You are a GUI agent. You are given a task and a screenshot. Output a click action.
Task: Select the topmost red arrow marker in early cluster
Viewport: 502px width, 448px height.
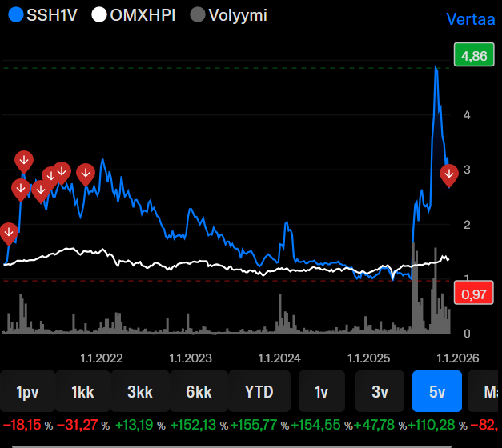24,160
